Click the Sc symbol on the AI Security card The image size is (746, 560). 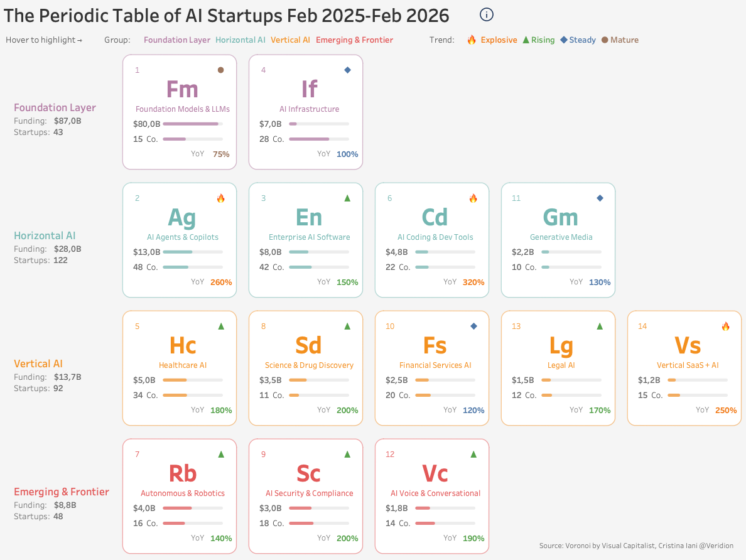pos(309,473)
